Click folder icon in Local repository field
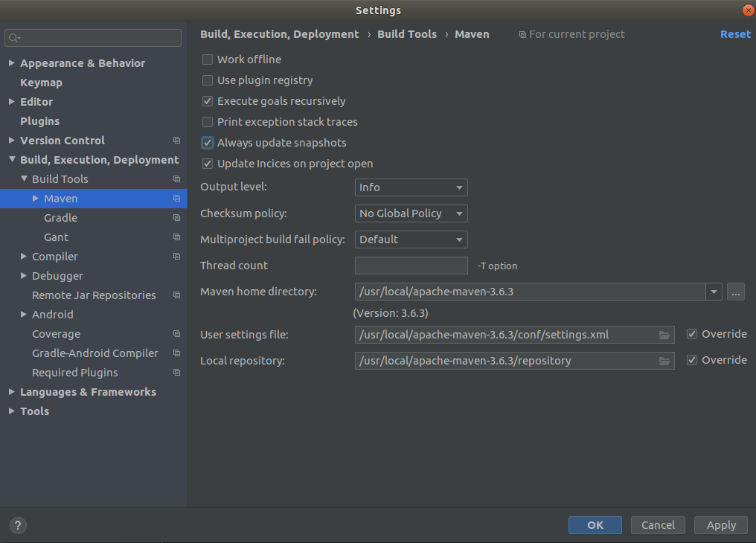 [x=664, y=361]
